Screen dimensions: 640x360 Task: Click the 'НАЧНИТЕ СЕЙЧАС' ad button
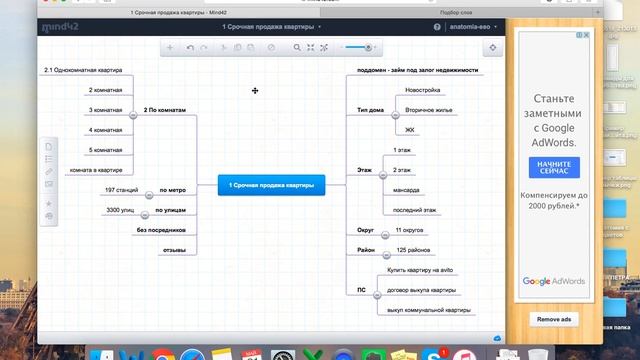(554, 168)
